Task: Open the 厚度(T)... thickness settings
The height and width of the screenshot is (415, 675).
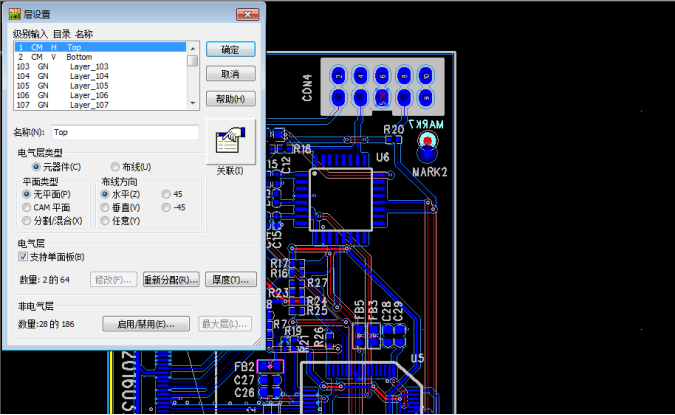Action: [x=231, y=280]
